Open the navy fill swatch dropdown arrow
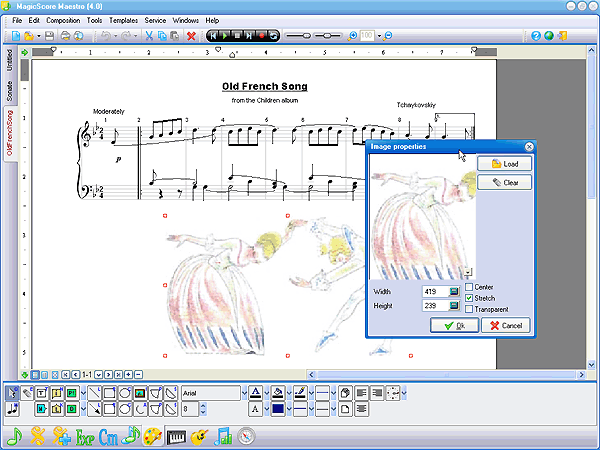This screenshot has height=450, width=600. click(289, 409)
